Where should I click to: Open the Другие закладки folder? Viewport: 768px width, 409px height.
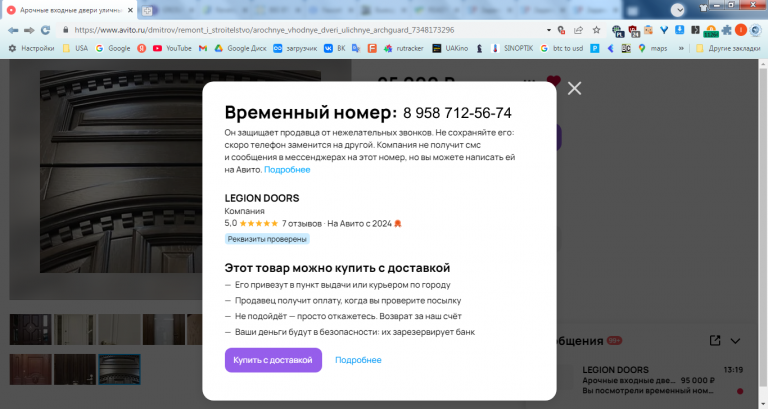point(728,48)
